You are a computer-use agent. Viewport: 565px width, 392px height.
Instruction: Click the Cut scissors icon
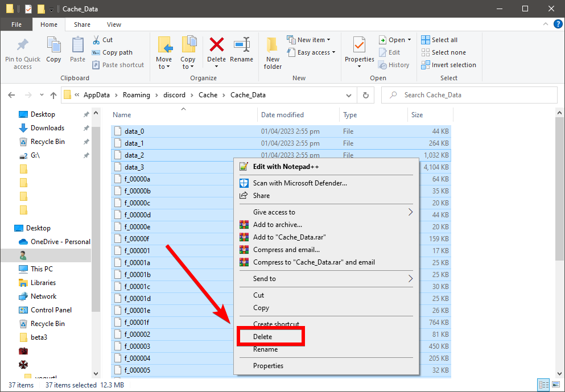[97, 39]
